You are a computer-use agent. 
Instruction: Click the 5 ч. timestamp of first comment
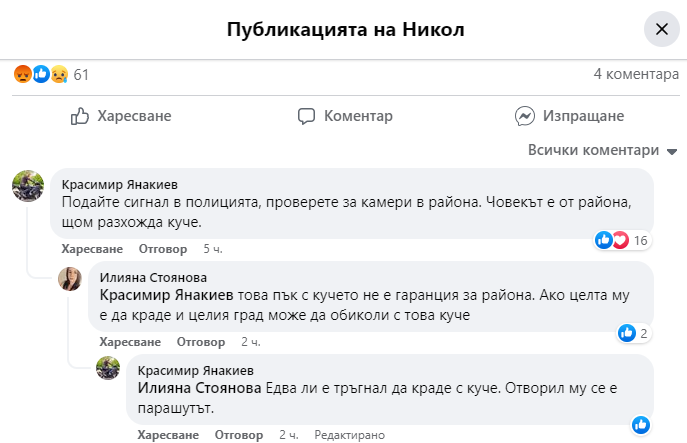(x=213, y=248)
